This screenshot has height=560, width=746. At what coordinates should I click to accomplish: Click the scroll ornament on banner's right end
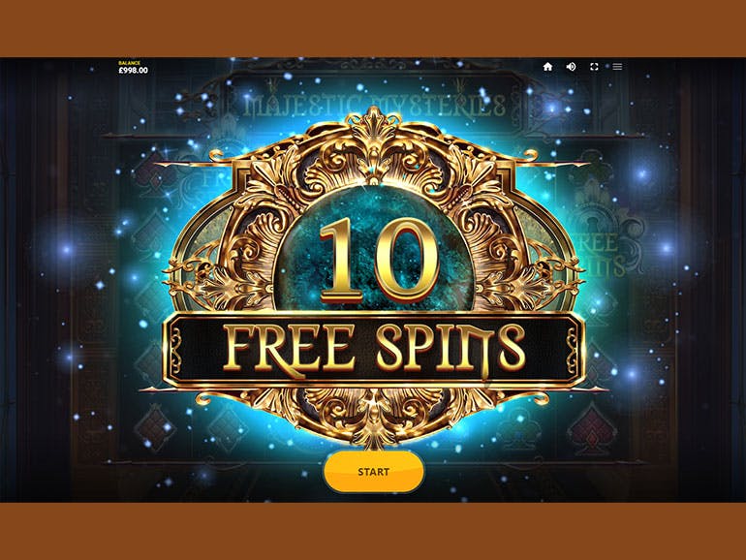point(573,348)
